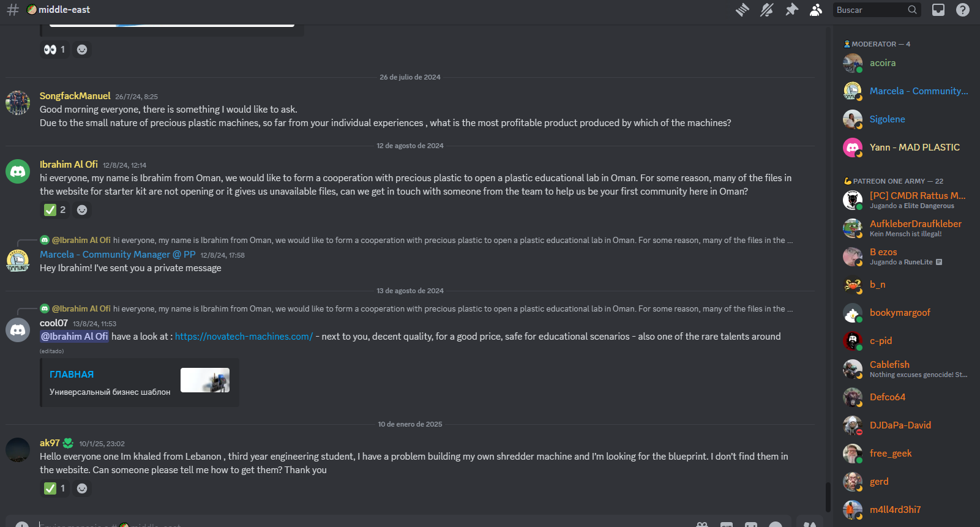Select Yann - MAD PLASTIC in the member list
Screen dimensions: 980x527
click(x=915, y=148)
